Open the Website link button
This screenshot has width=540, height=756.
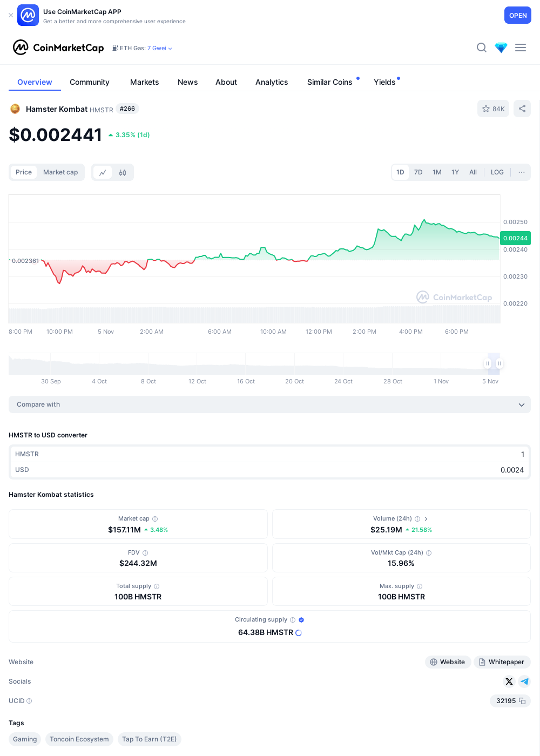[x=448, y=662]
